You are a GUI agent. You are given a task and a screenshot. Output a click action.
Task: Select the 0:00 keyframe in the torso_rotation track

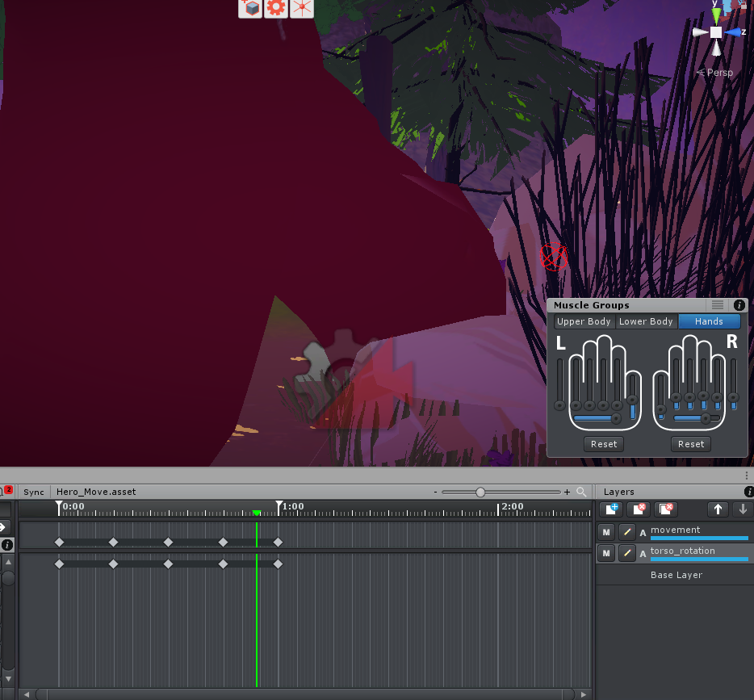point(59,564)
